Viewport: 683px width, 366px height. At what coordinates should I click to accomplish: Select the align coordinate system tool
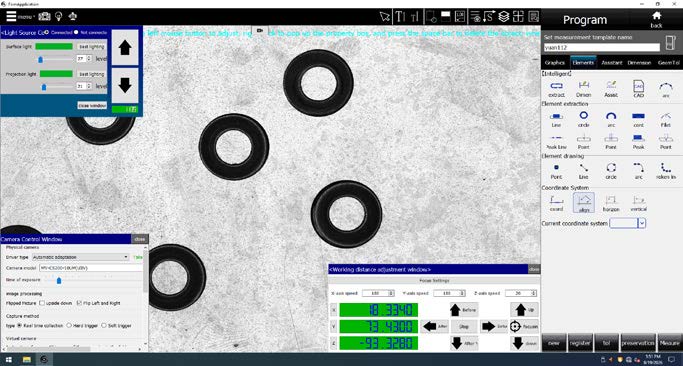(584, 203)
